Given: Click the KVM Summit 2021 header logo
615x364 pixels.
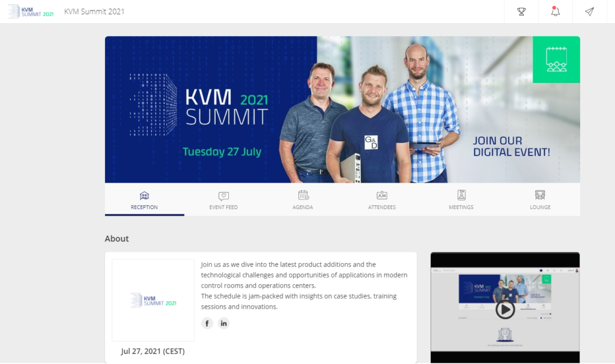Looking at the screenshot, I should pos(31,12).
